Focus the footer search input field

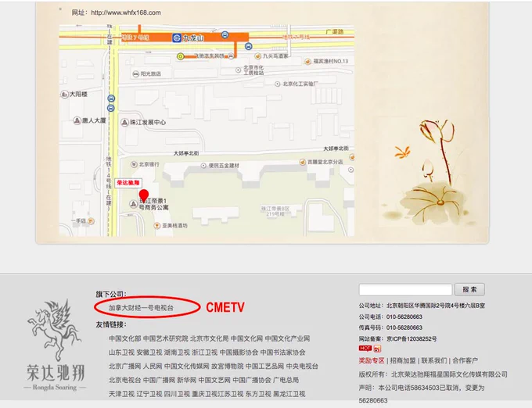[405, 290]
